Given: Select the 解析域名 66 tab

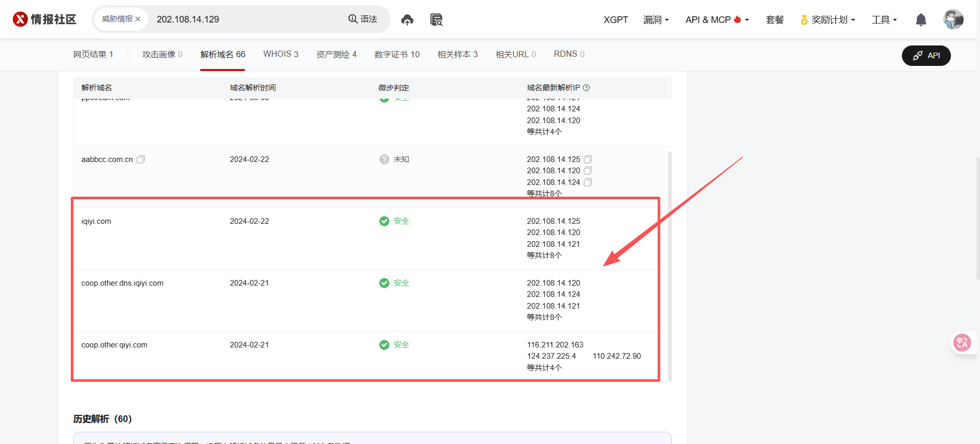Looking at the screenshot, I should 223,54.
